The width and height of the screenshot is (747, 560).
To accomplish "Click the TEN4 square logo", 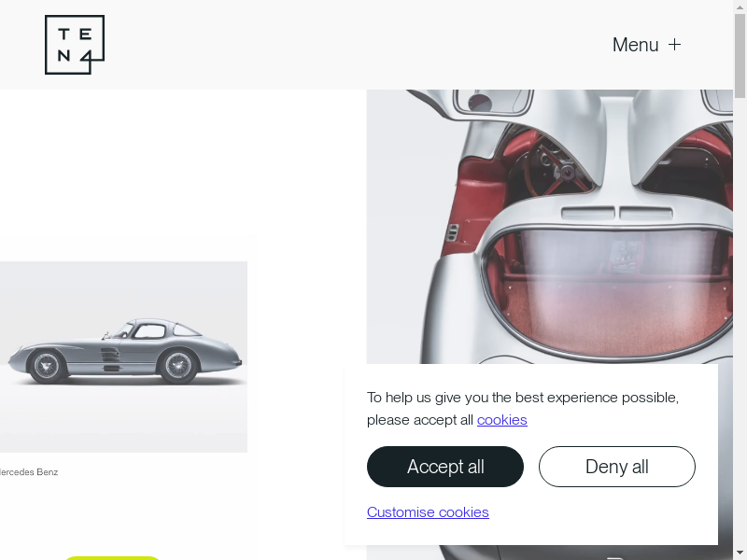I will tap(74, 45).
